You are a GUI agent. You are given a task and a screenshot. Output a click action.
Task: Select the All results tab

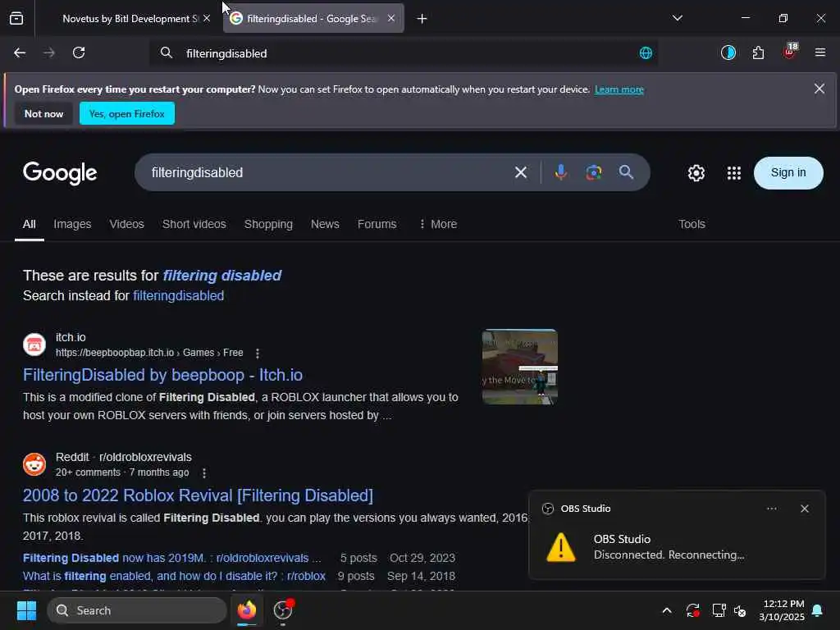tap(30, 225)
